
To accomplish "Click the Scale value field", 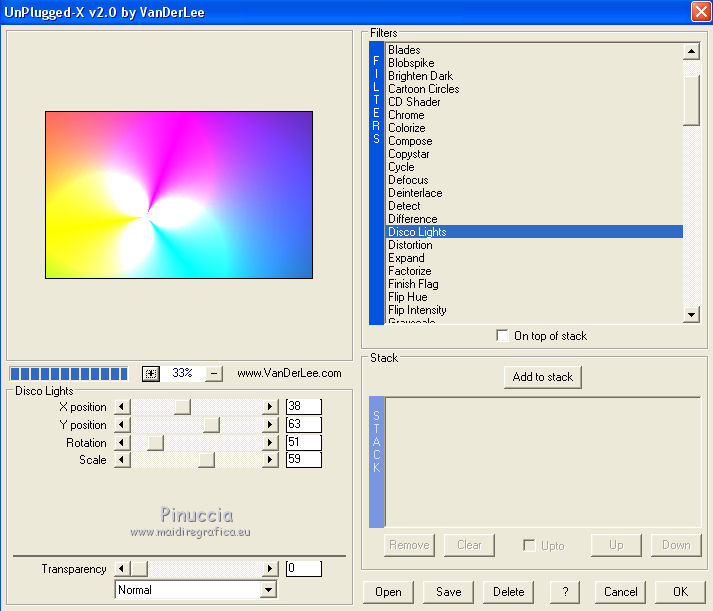I will [x=304, y=460].
